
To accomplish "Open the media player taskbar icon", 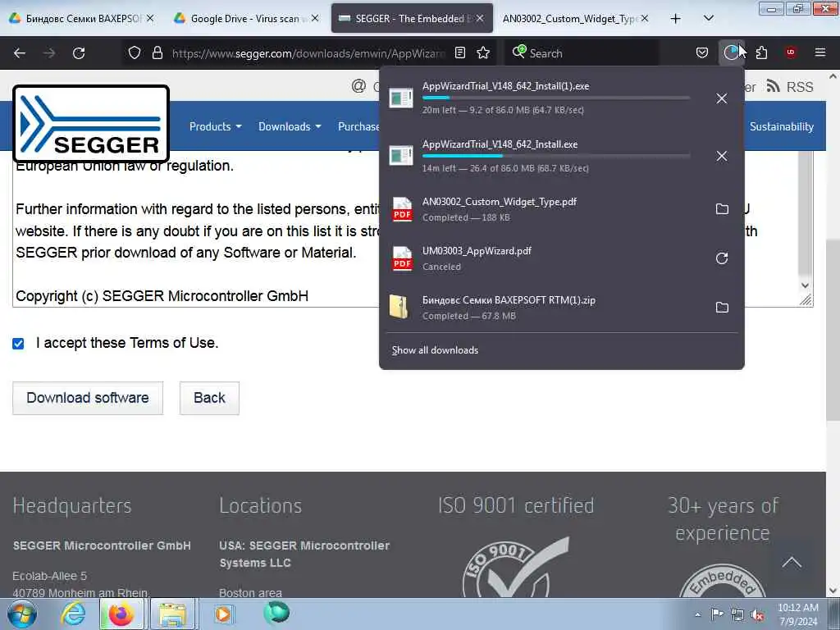I will pyautogui.click(x=223, y=614).
